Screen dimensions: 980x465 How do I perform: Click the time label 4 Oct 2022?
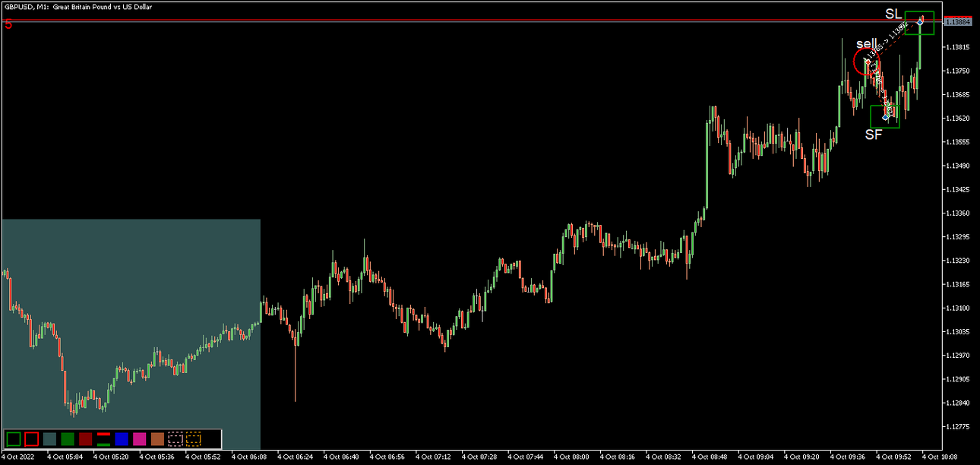click(17, 457)
